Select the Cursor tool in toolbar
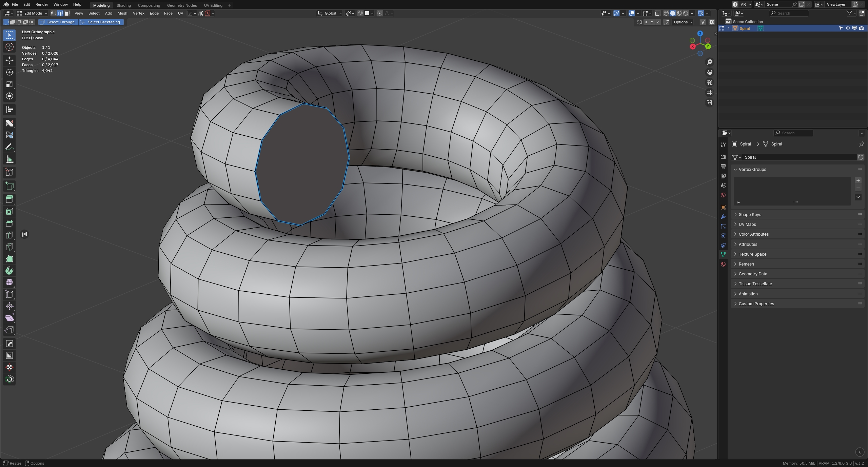 click(9, 47)
